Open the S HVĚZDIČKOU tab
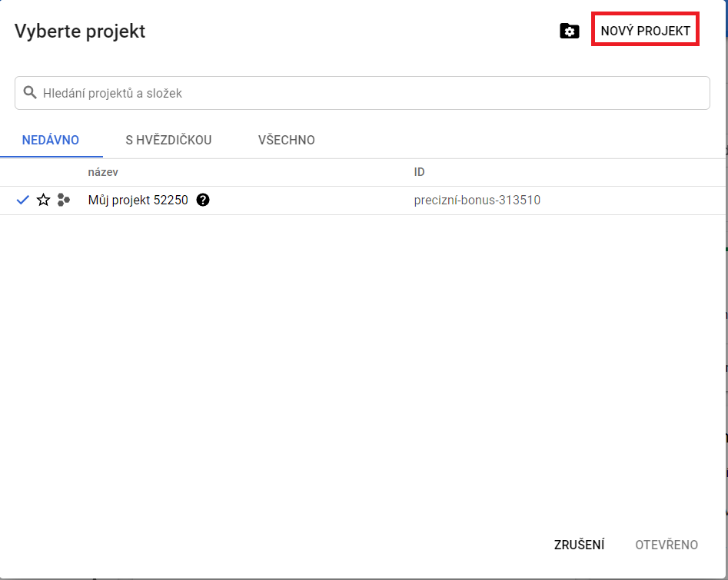728x580 pixels. pyautogui.click(x=168, y=140)
